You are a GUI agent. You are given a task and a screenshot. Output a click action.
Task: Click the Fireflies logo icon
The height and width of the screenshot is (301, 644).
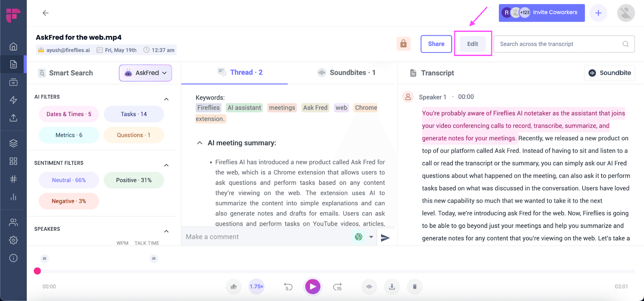(13, 15)
